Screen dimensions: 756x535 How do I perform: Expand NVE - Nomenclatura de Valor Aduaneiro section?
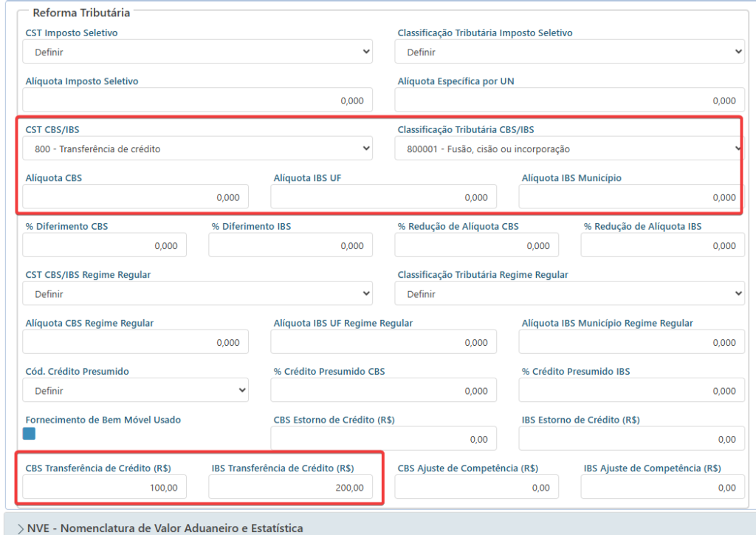(160, 528)
